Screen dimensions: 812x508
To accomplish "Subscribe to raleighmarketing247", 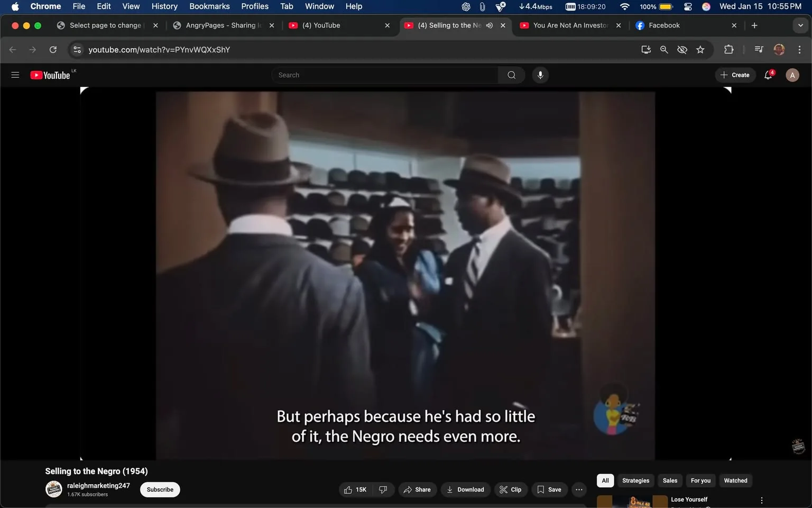I will click(x=159, y=489).
